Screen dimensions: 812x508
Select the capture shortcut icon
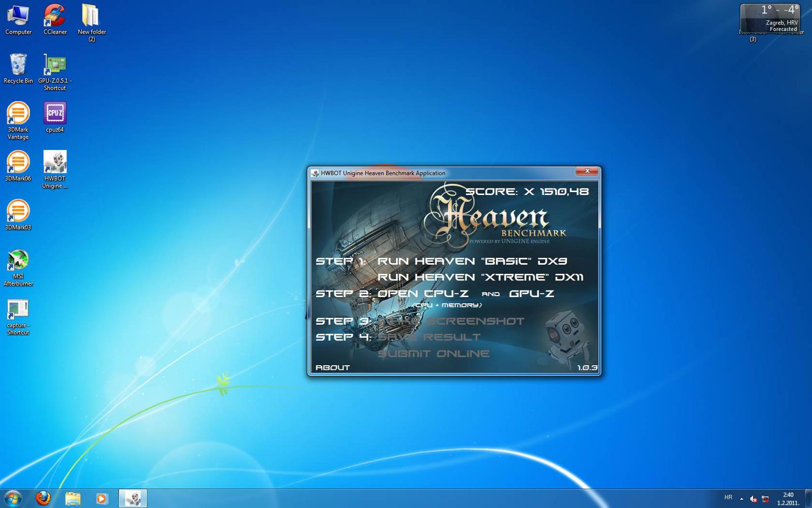click(x=18, y=316)
